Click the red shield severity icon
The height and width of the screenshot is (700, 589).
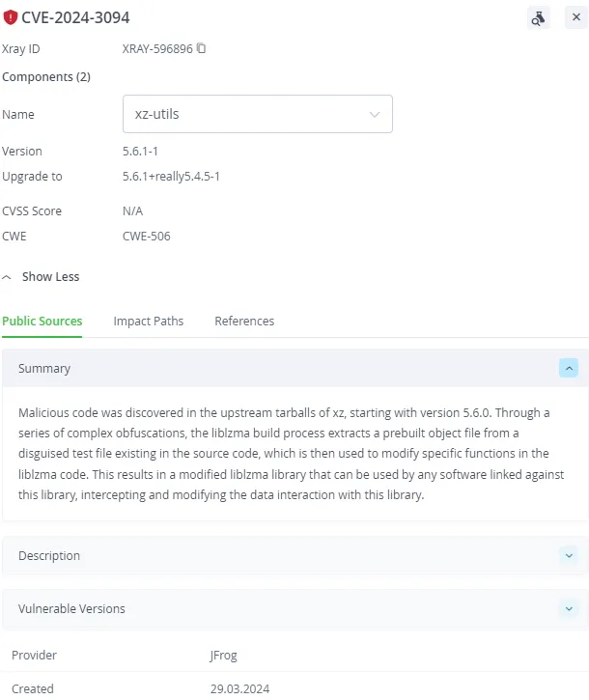tap(10, 17)
